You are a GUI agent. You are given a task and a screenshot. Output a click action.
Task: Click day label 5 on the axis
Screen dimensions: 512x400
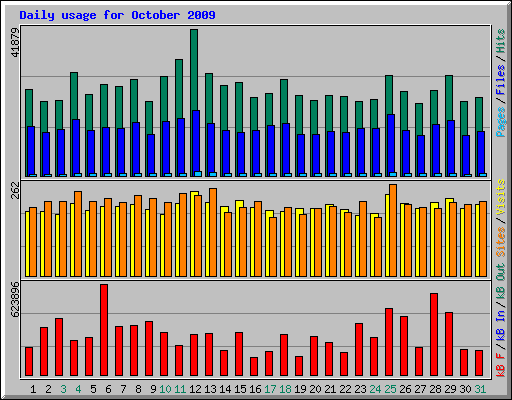[x=93, y=389]
